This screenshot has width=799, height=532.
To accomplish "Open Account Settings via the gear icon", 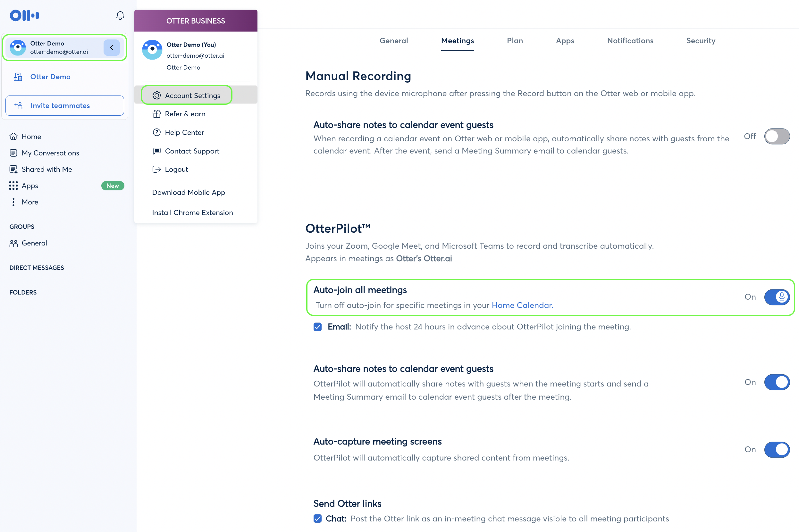I will [157, 95].
